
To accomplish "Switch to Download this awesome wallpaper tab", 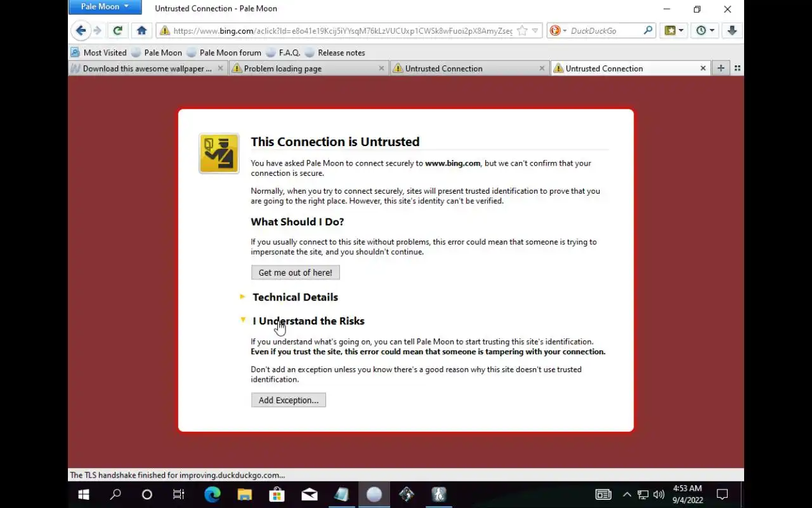I will point(147,69).
